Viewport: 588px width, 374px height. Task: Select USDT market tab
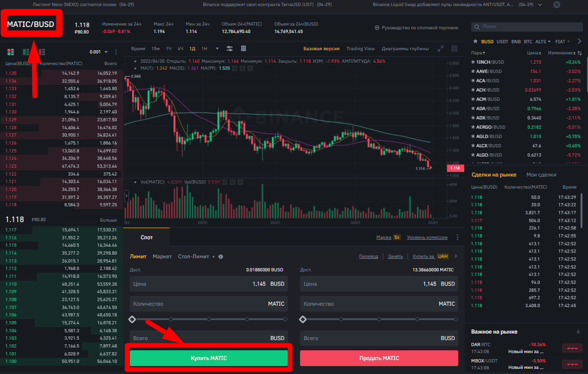502,41
